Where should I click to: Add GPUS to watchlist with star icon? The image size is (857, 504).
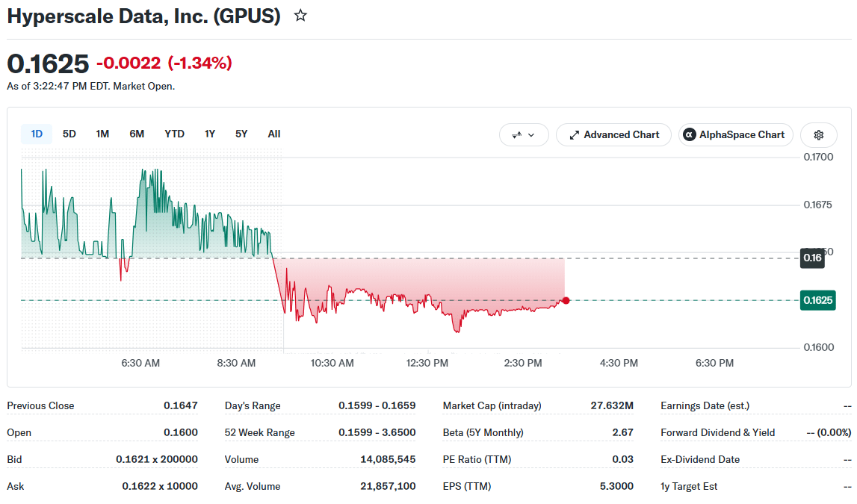300,15
